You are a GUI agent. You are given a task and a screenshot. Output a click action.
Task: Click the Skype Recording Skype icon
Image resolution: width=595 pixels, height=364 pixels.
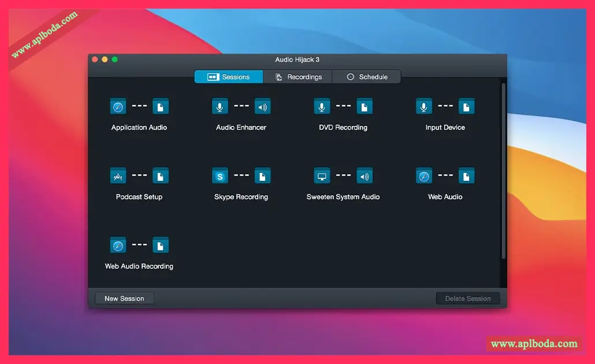click(220, 176)
